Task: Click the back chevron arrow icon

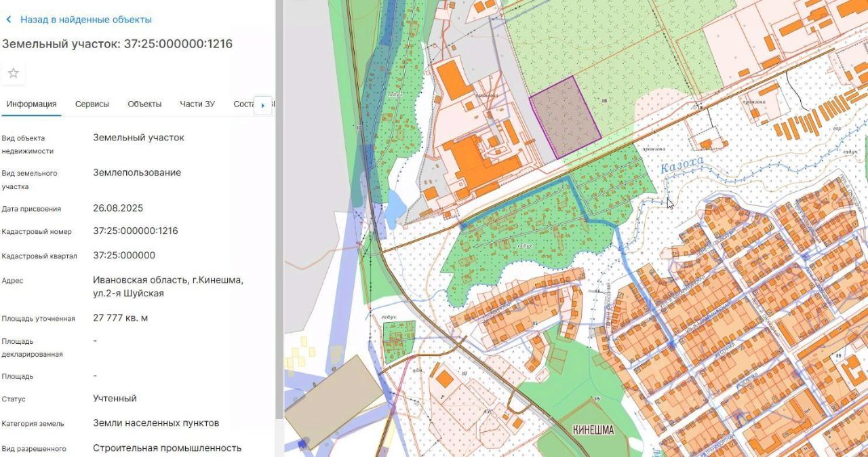Action: click(x=9, y=20)
